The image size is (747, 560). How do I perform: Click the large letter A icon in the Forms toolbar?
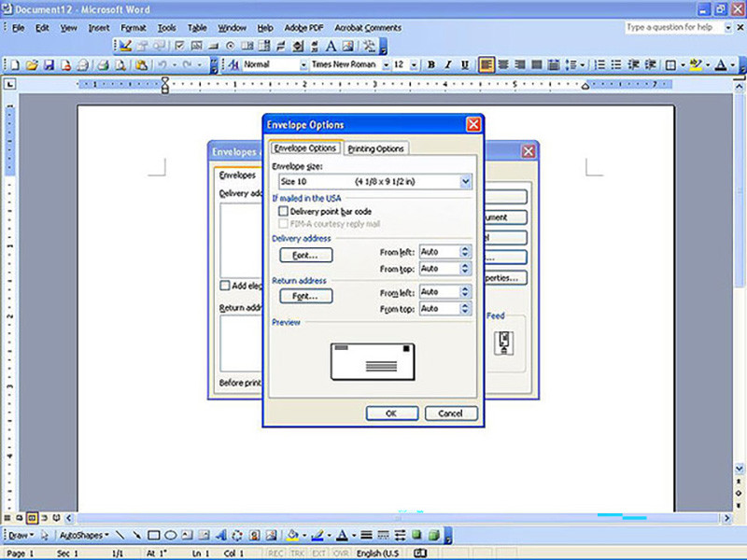tap(331, 46)
